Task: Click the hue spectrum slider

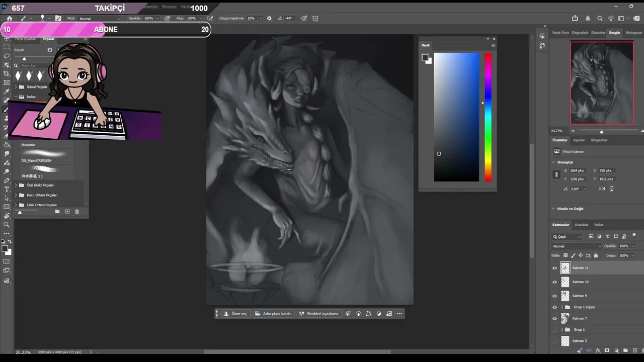Action: coord(488,117)
